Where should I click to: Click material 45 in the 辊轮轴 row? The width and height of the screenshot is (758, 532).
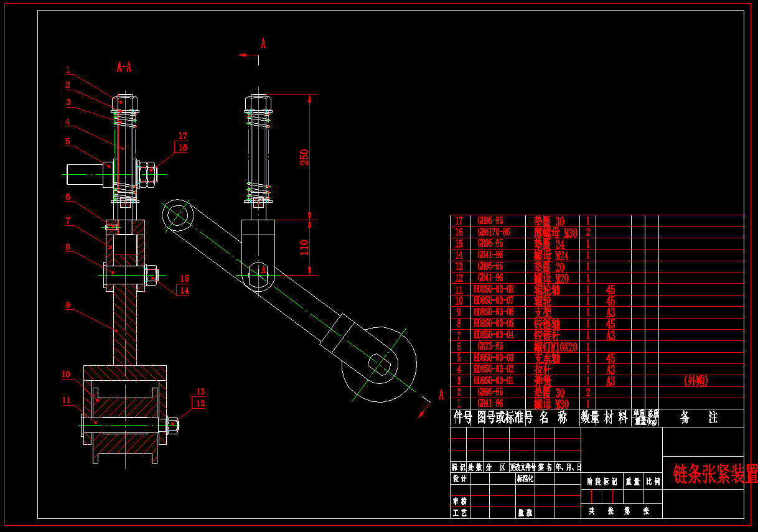pos(611,289)
